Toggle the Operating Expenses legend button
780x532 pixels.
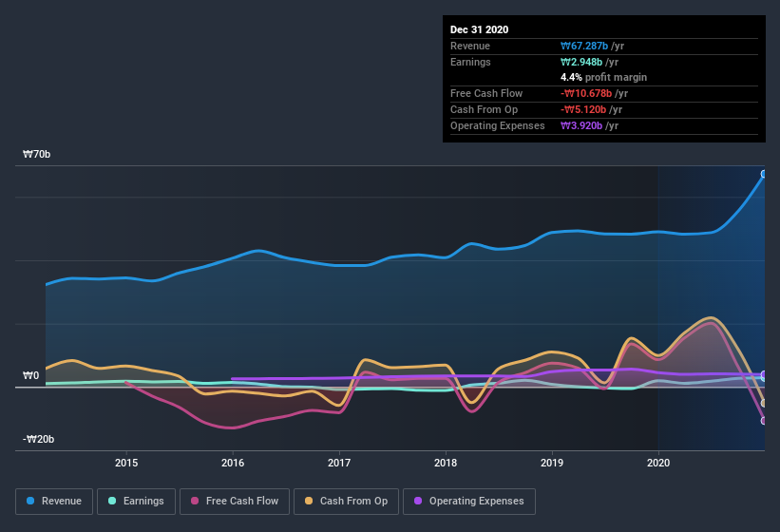click(x=469, y=502)
